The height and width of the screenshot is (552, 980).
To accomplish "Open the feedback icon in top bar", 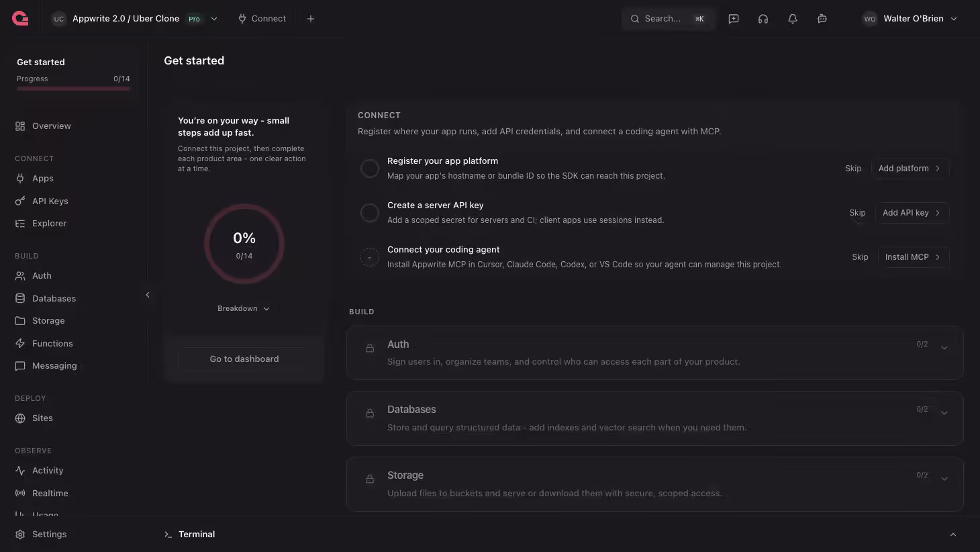I will click(734, 19).
